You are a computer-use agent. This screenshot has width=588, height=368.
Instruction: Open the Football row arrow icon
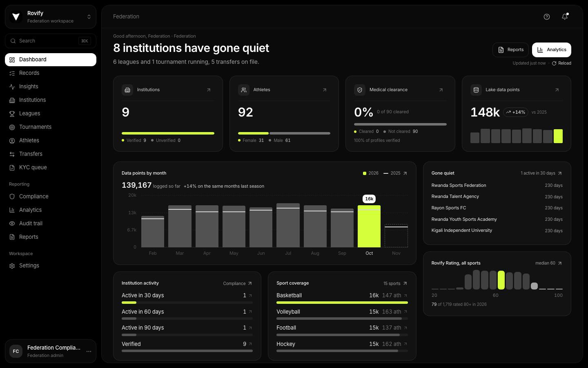pos(405,328)
